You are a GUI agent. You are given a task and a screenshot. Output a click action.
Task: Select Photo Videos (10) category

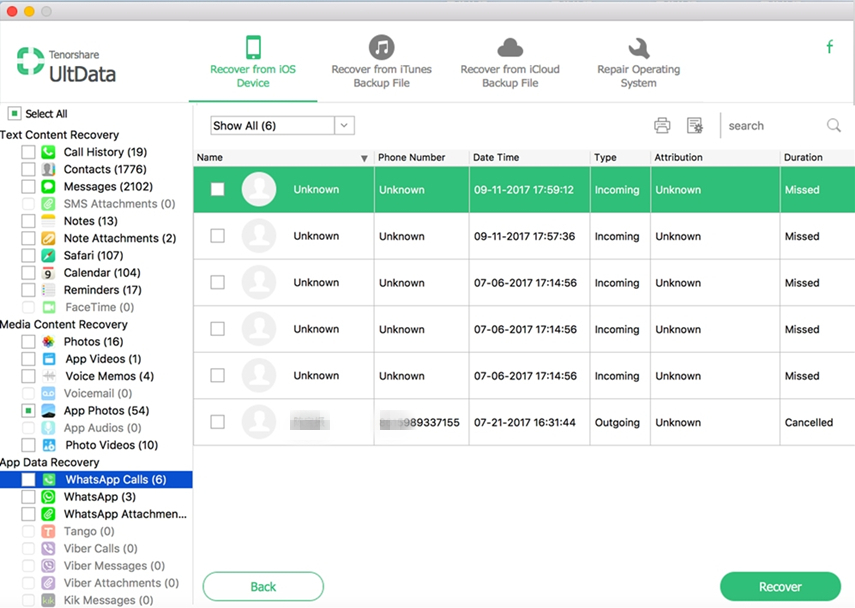click(112, 445)
